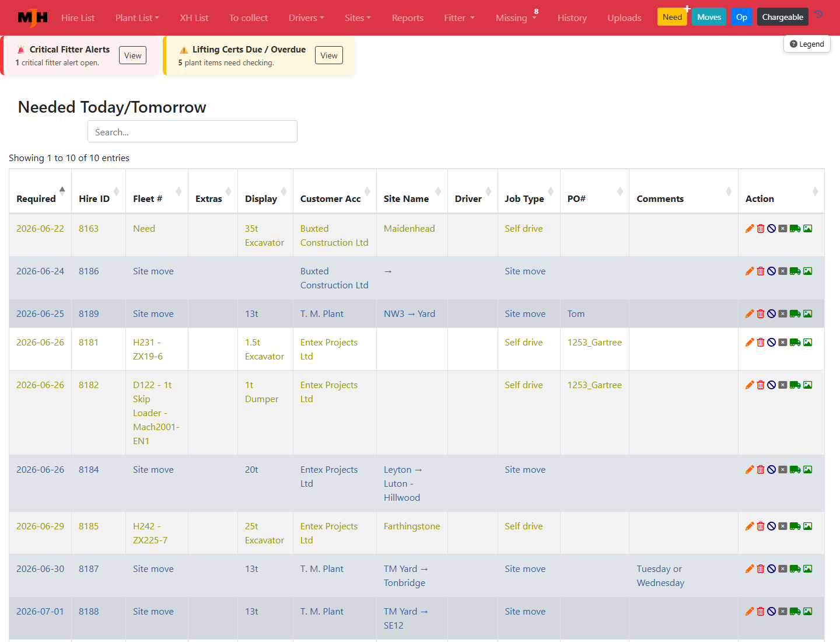Screen dimensions: 840x642
Task: Click the Search input field
Action: [192, 132]
